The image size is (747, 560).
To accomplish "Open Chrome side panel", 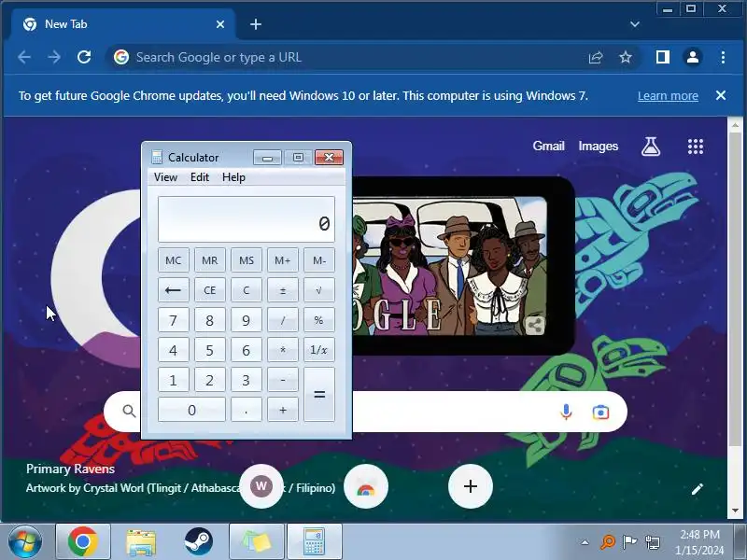I will pyautogui.click(x=663, y=57).
